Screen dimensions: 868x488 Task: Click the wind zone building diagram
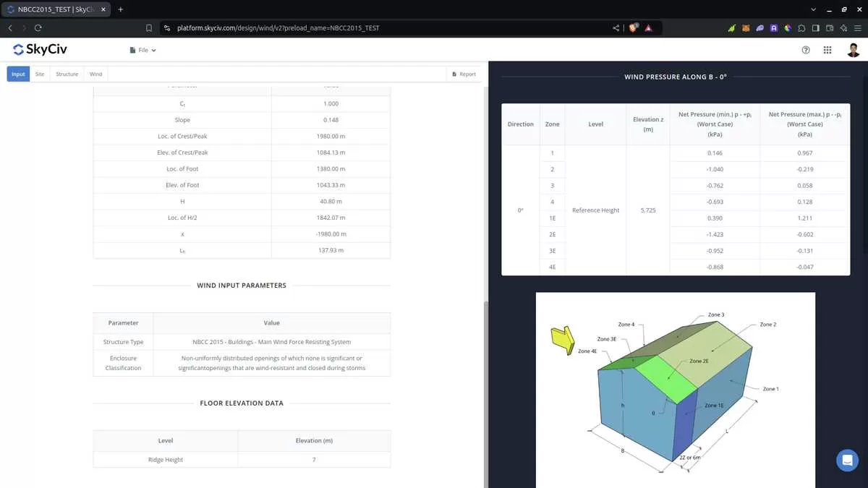click(x=675, y=390)
